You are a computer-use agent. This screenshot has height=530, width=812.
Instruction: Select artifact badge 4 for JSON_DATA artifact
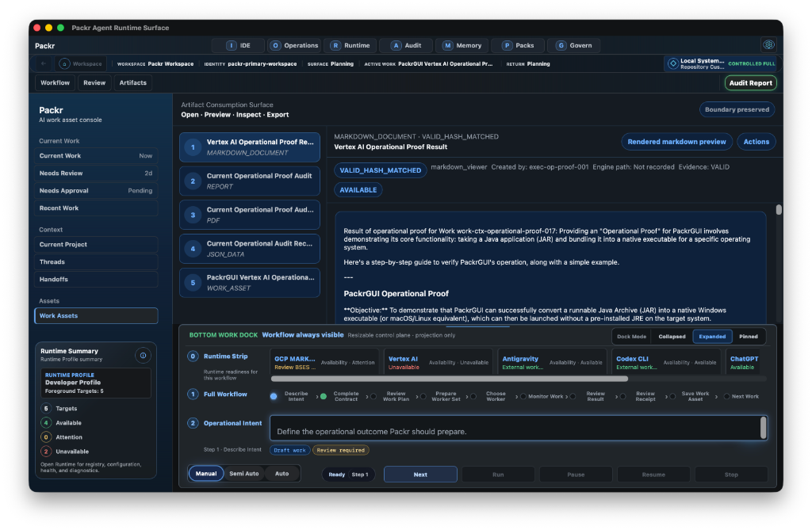point(193,249)
